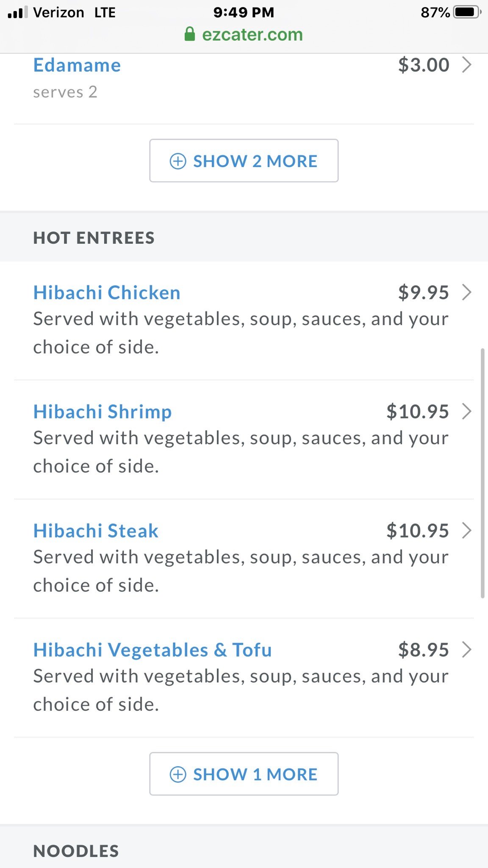
Task: Choose Hibachi Vegetables & Tofu
Action: point(152,650)
